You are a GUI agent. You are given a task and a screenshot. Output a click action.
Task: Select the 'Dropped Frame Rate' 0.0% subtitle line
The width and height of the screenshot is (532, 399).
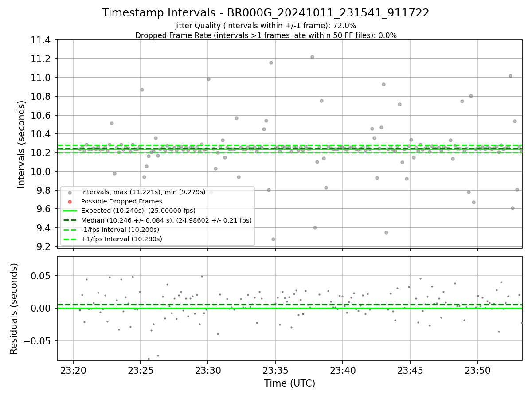266,35
